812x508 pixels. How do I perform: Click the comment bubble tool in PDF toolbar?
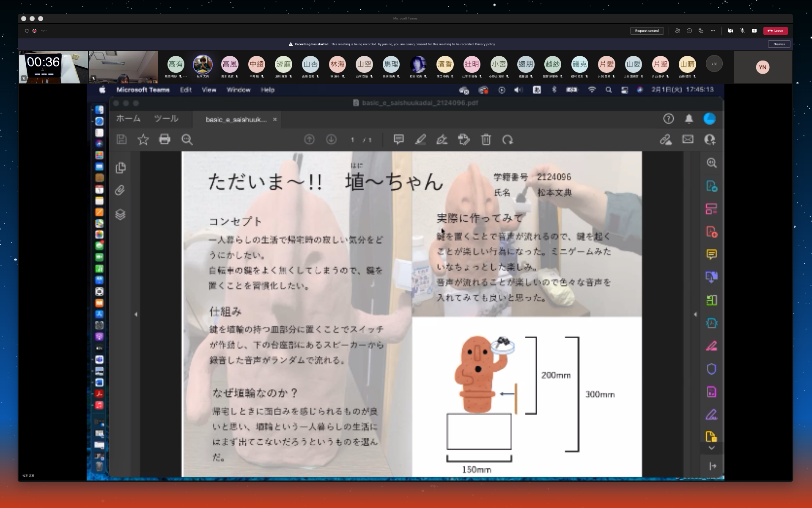pos(398,139)
